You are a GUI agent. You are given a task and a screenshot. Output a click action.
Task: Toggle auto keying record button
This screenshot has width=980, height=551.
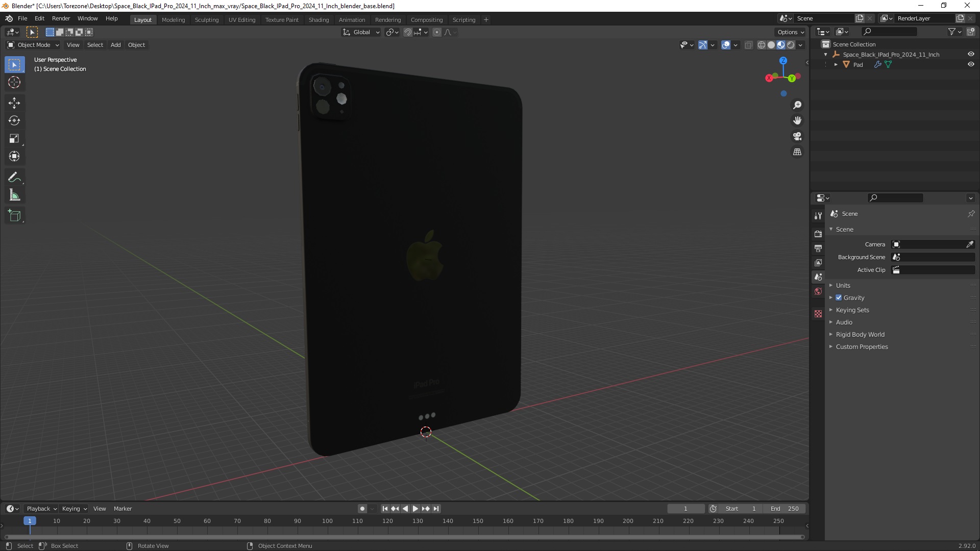362,509
